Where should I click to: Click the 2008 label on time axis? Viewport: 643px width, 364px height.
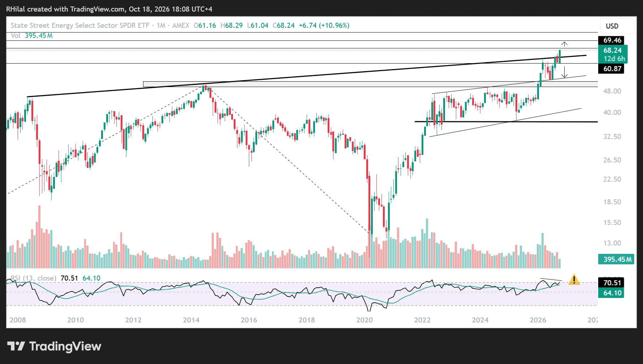click(18, 320)
